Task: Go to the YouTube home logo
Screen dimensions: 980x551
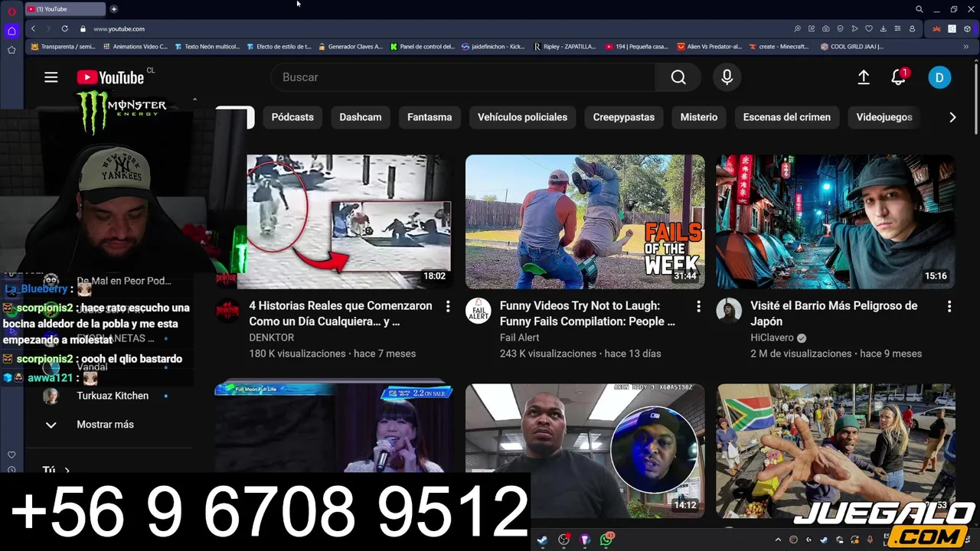Action: click(x=110, y=77)
